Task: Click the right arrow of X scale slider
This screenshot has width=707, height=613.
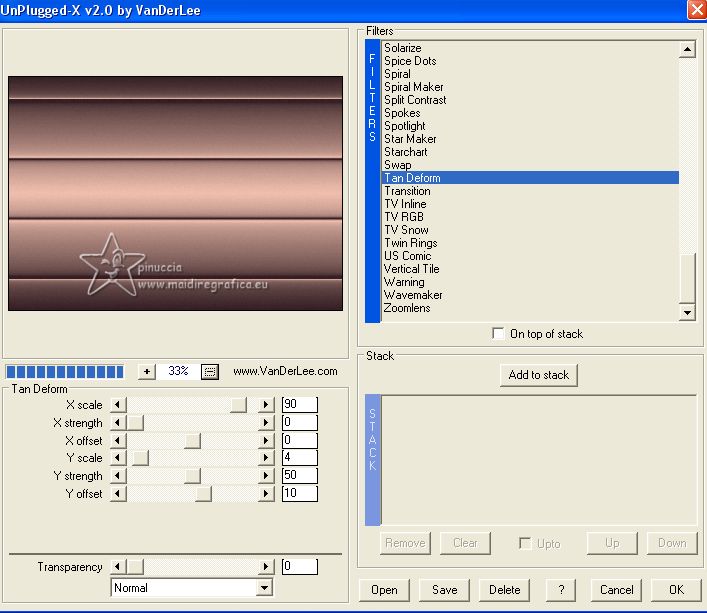Action: point(266,404)
